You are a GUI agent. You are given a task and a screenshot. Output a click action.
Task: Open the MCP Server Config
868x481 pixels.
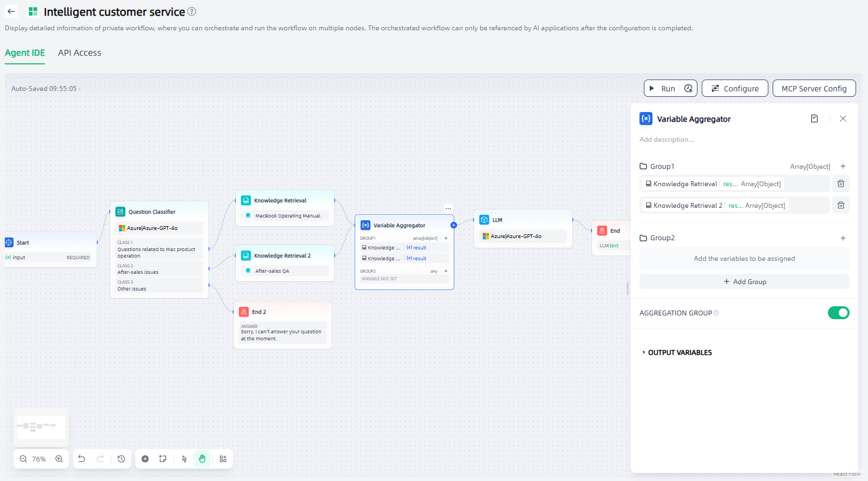click(x=814, y=88)
